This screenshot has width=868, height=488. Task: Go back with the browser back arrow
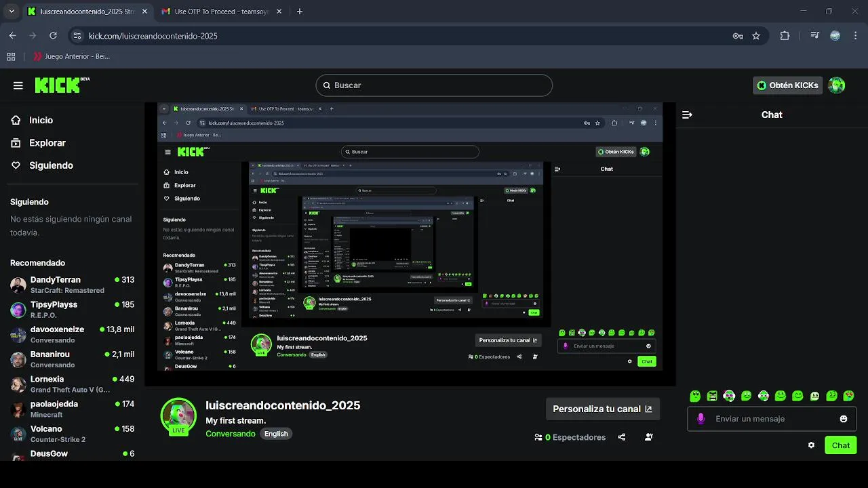(12, 36)
